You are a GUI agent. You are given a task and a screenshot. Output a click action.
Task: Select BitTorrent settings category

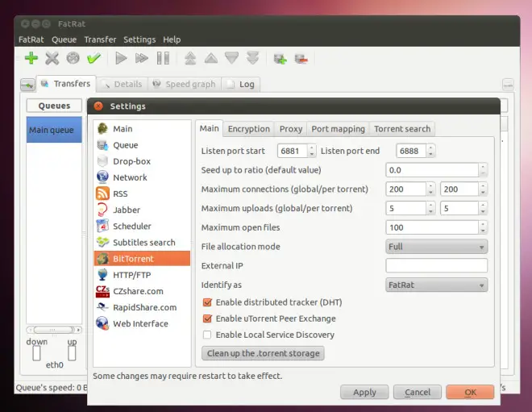click(142, 259)
